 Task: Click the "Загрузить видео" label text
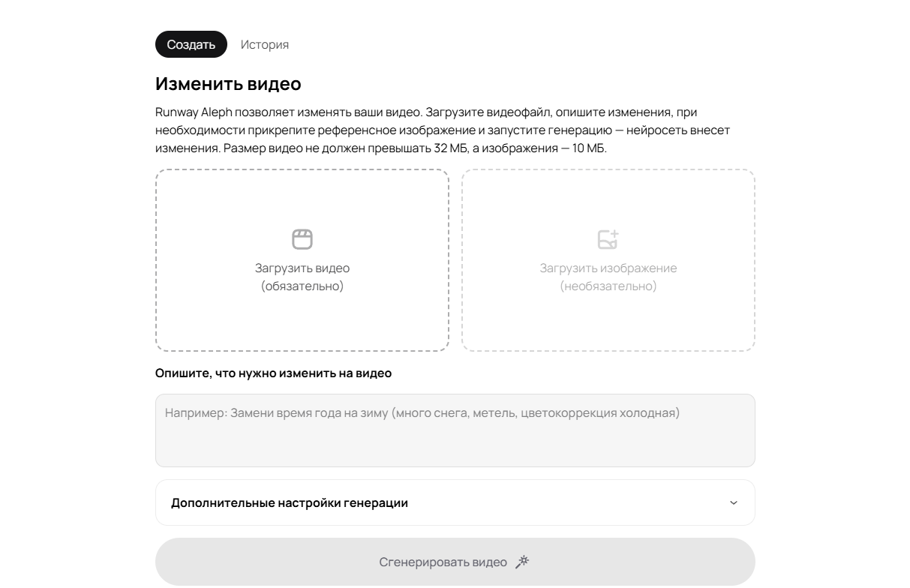pyautogui.click(x=302, y=268)
